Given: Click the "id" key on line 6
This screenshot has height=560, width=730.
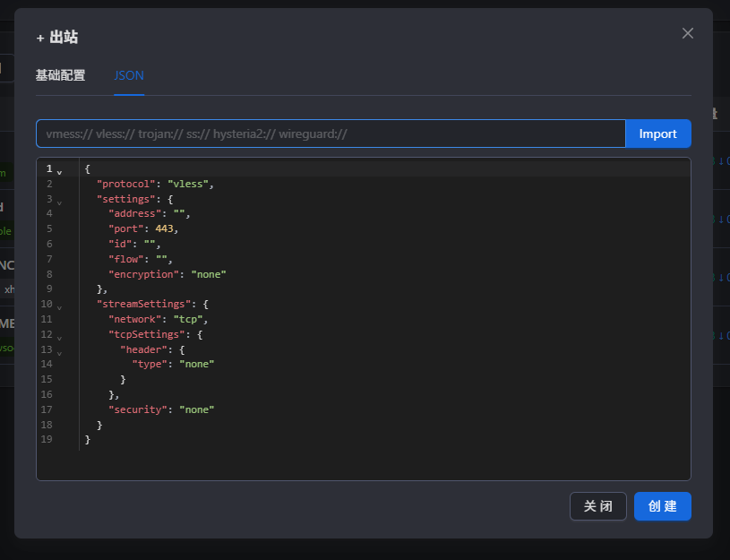Looking at the screenshot, I should [120, 244].
